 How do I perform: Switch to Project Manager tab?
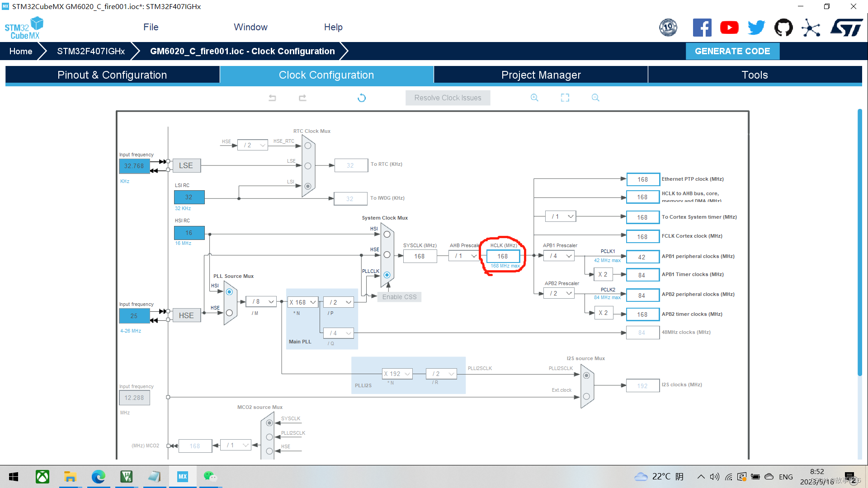coord(541,75)
